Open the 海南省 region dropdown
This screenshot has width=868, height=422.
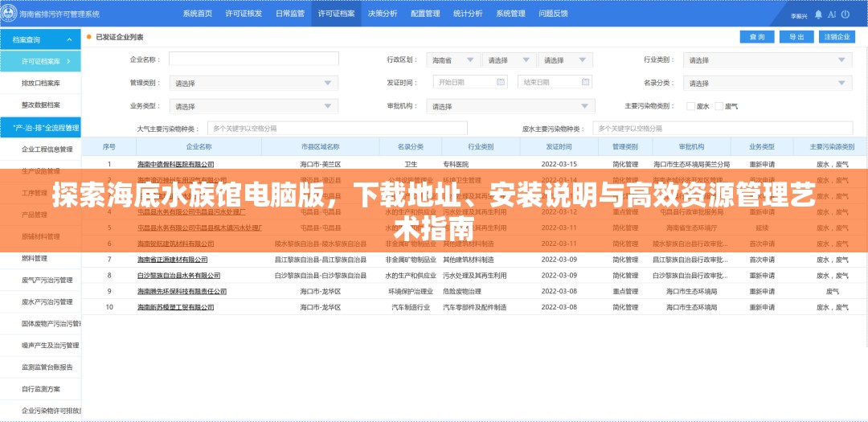[x=453, y=59]
